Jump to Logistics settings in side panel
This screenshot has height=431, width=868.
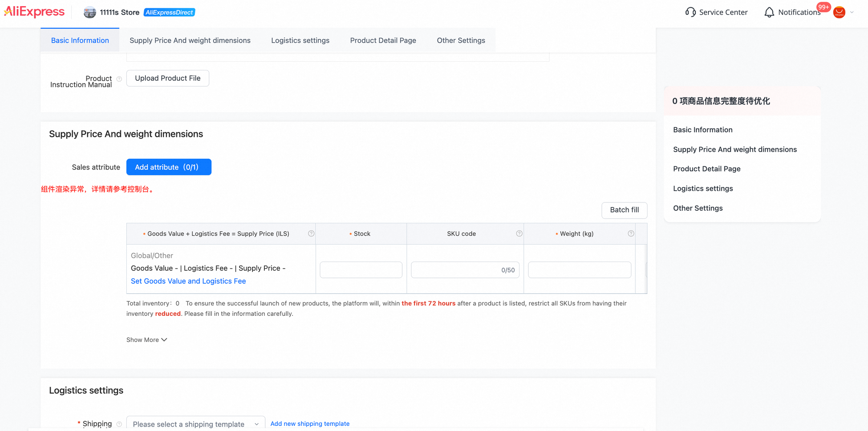(703, 189)
